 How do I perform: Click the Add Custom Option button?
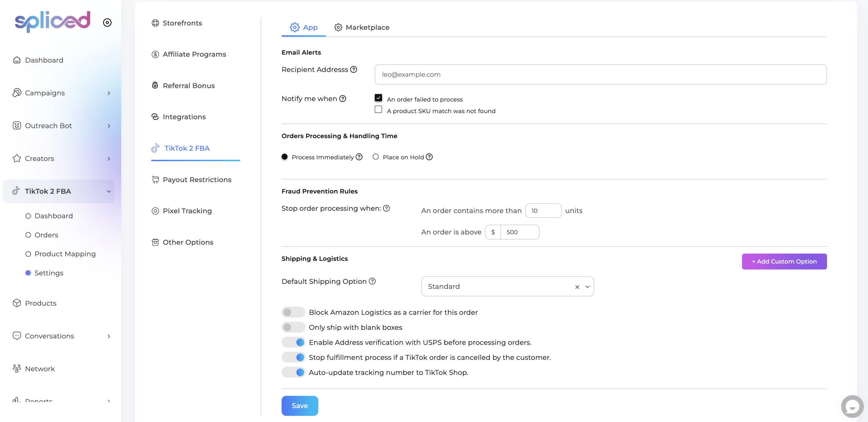[784, 261]
